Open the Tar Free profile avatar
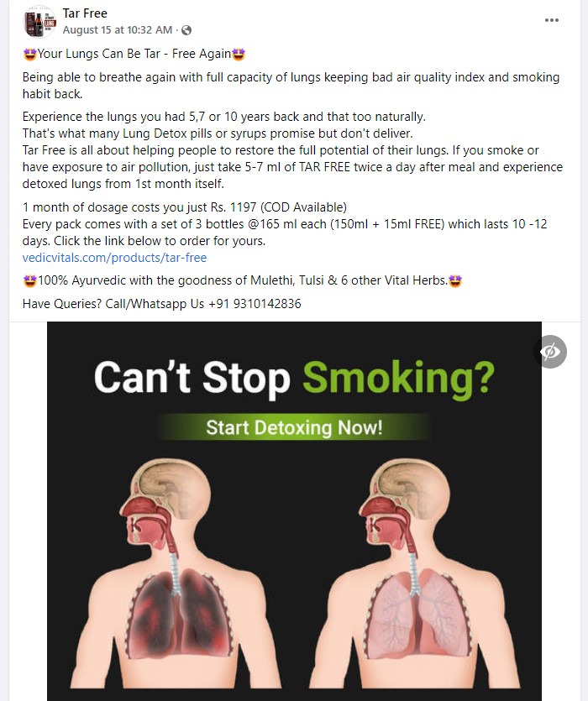 tap(39, 22)
